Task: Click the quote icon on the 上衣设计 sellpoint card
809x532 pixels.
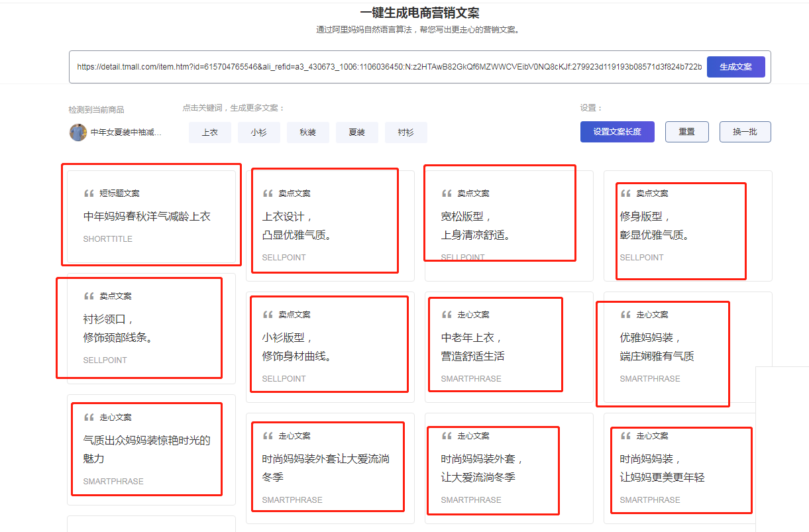Action: [266, 193]
